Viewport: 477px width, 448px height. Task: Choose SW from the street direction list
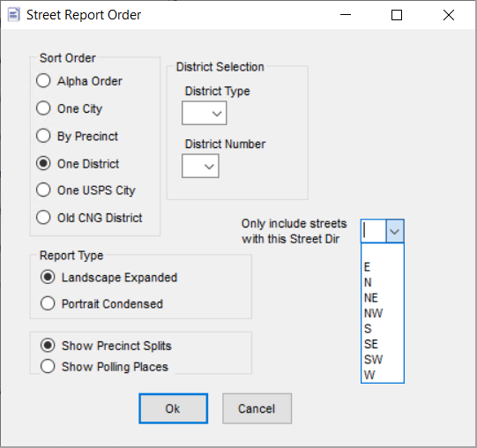[383, 360]
